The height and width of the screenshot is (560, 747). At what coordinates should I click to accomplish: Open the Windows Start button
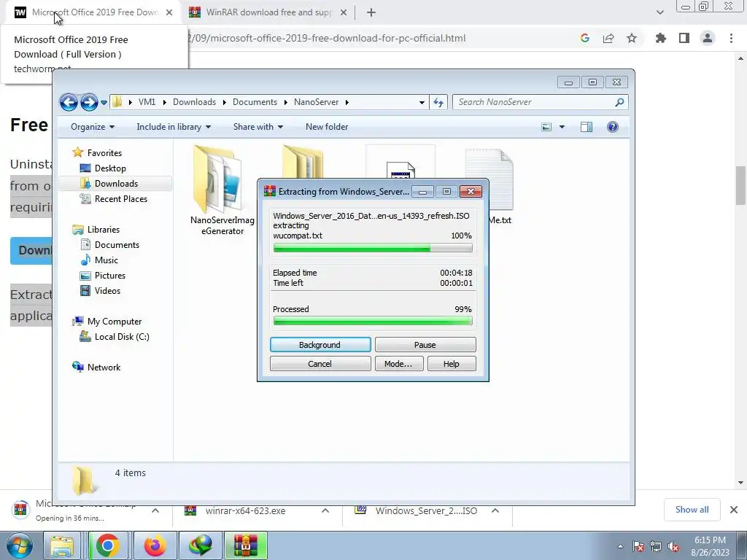(19, 545)
